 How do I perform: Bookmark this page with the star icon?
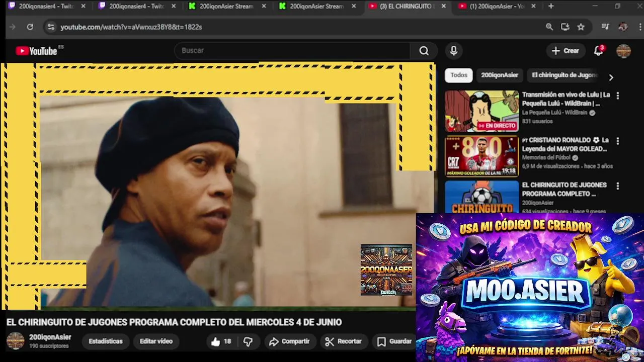581,27
